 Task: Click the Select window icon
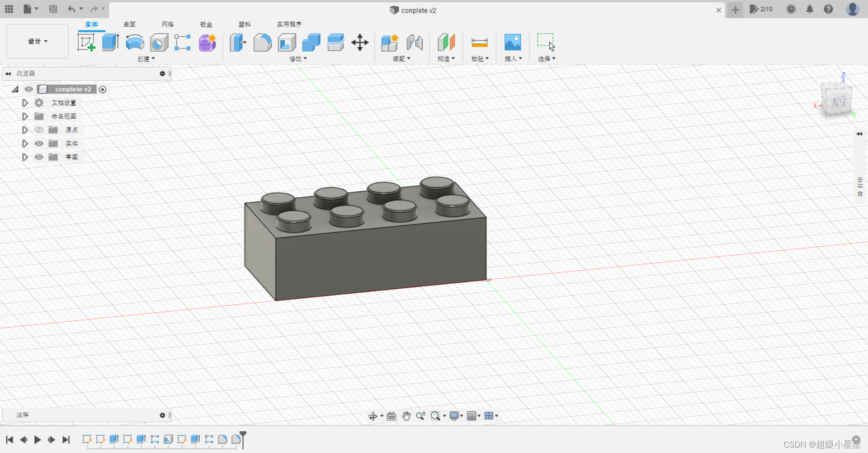tap(546, 42)
